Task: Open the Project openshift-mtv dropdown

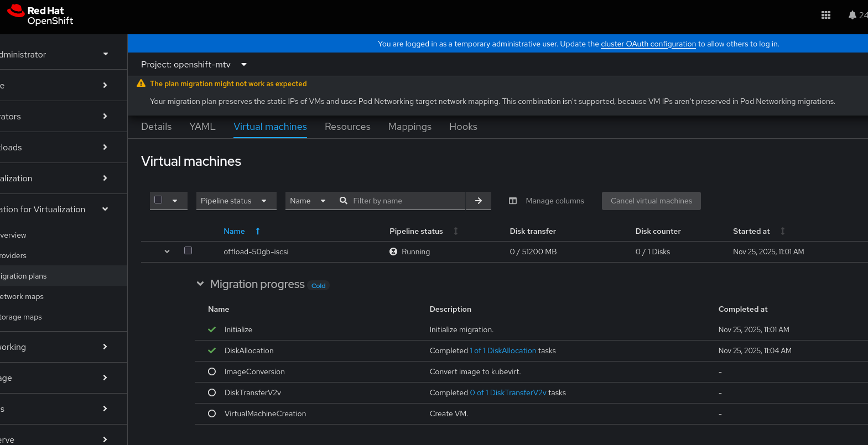Action: [194, 65]
